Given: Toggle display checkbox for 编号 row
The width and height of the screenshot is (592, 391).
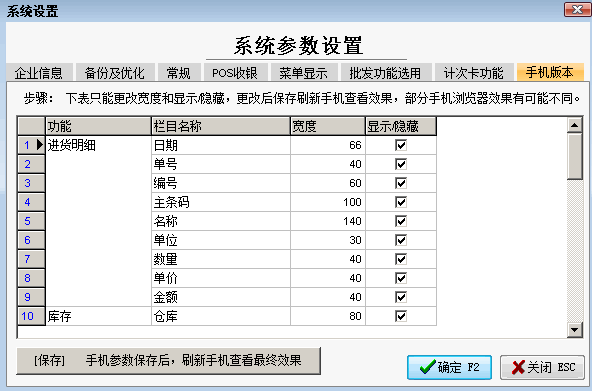Looking at the screenshot, I should [x=401, y=183].
